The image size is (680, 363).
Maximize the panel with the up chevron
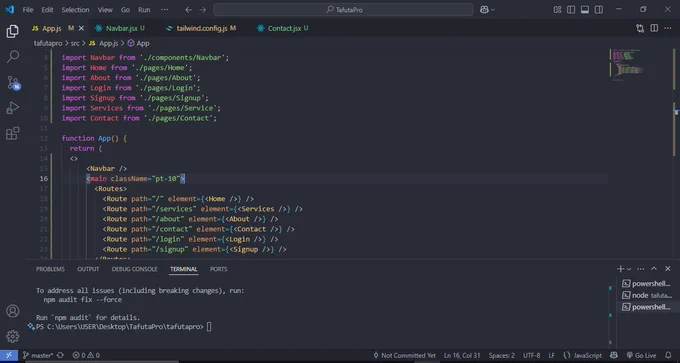pos(654,269)
